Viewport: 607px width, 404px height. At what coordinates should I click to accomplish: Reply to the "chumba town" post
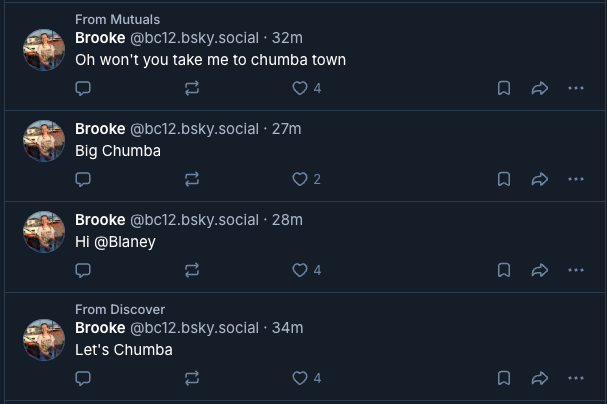[x=84, y=88]
